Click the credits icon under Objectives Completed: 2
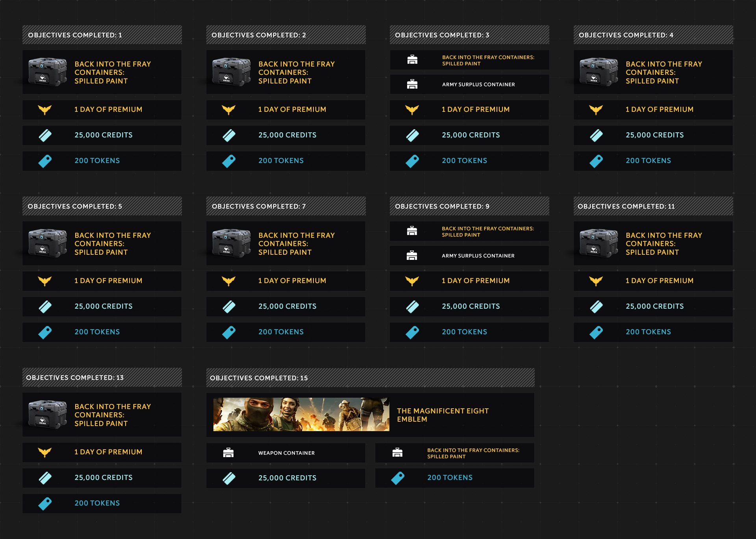The height and width of the screenshot is (539, 756). point(229,135)
